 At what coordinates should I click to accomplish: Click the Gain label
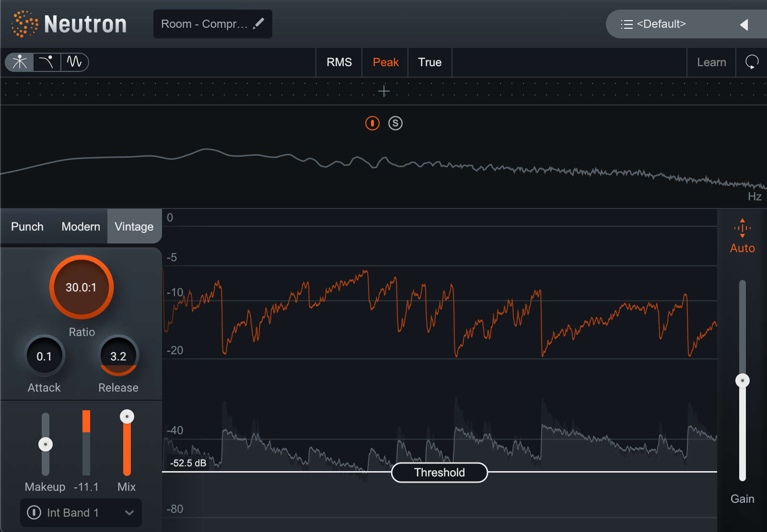click(743, 499)
